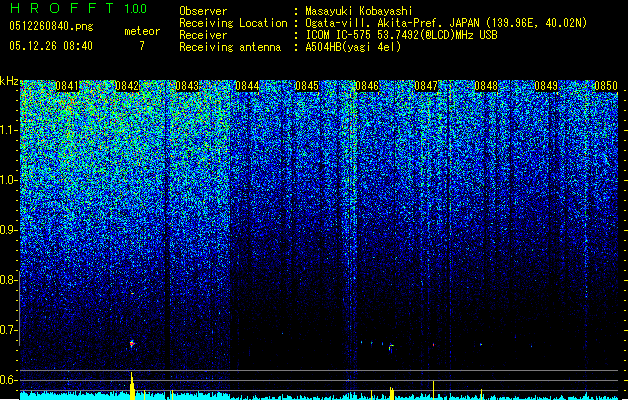Click the HROFFT 1.0.0 title text
629x400 pixels.
(x=78, y=8)
